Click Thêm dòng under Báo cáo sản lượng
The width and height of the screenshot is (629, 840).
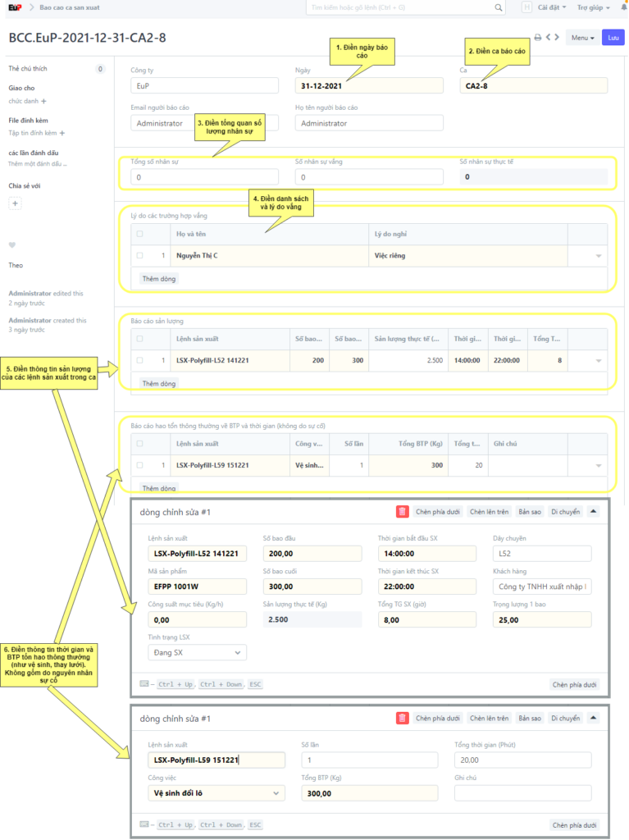coord(159,383)
